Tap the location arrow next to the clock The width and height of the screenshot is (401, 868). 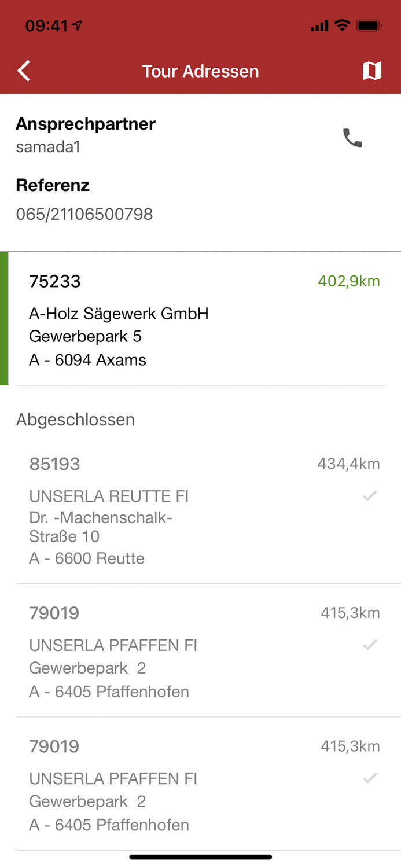click(76, 25)
